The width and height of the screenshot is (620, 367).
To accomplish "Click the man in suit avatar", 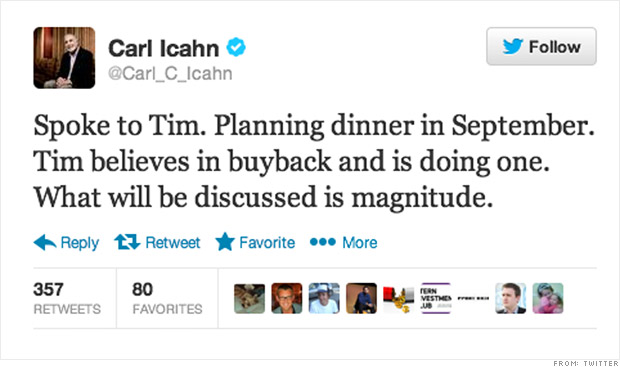I will 510,299.
